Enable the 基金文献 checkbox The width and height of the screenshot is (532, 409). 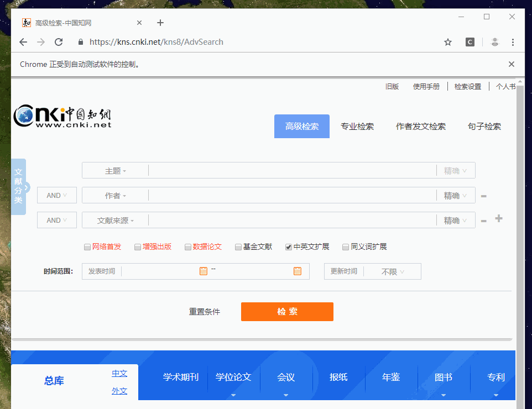point(238,247)
